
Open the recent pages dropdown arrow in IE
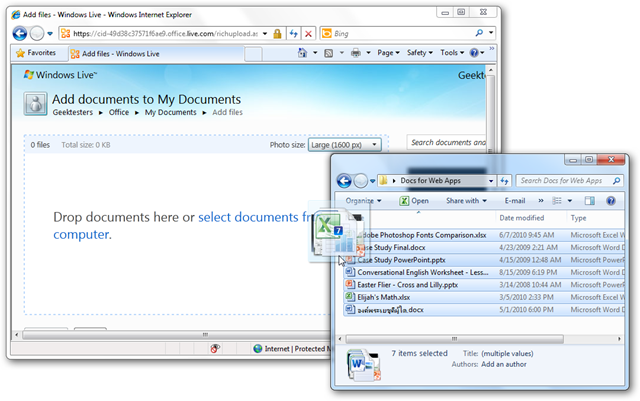tap(50, 33)
